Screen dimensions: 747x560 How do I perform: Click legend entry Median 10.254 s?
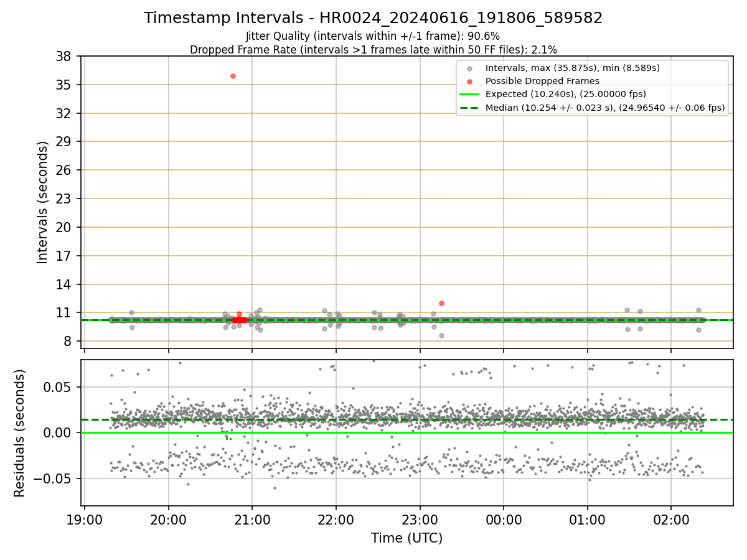pos(605,108)
